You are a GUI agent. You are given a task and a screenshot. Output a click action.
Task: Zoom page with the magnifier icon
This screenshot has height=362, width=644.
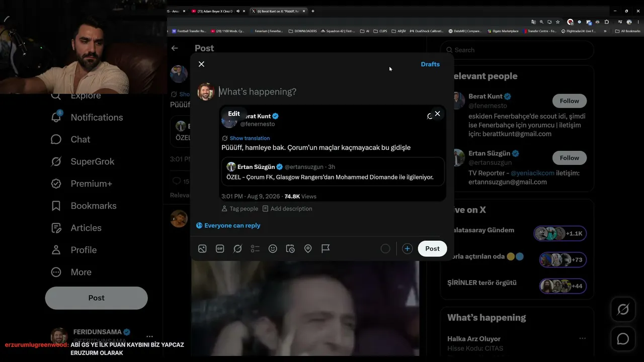541,22
